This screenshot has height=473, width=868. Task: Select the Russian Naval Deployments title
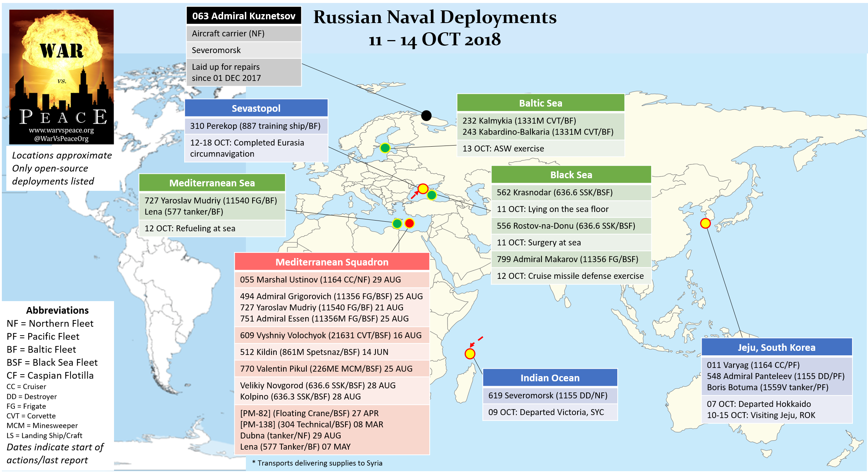pyautogui.click(x=435, y=17)
